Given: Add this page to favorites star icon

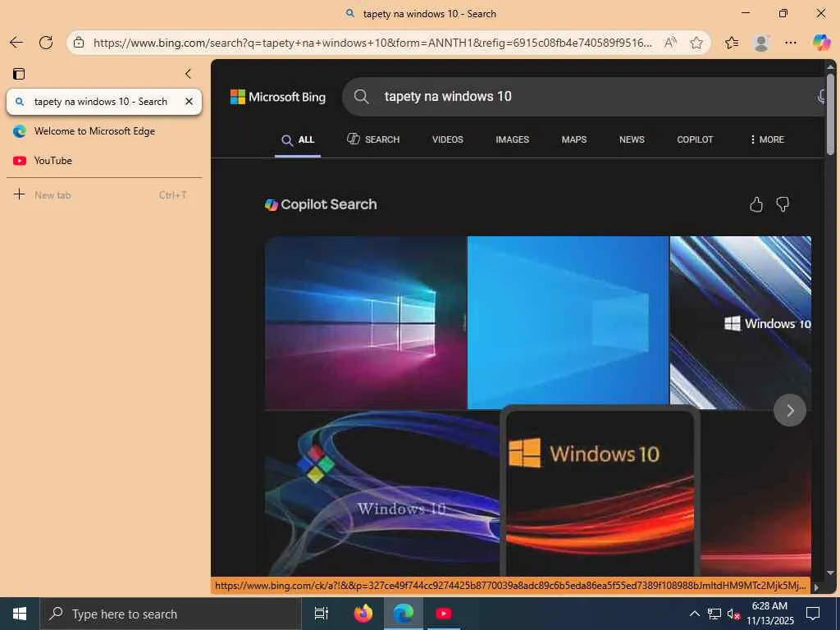Looking at the screenshot, I should point(696,43).
